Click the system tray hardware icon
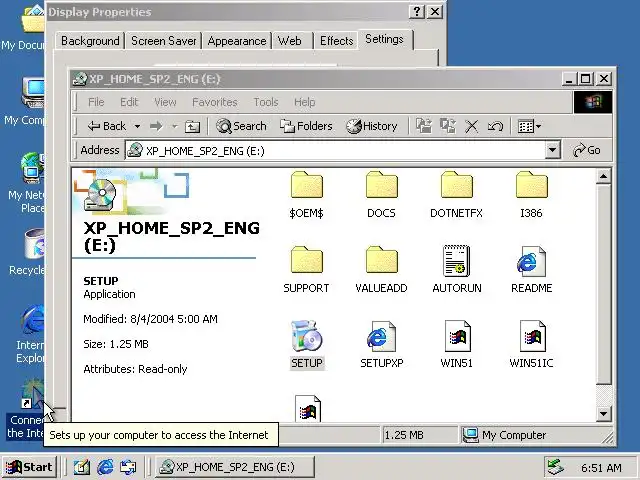The height and width of the screenshot is (480, 640). [x=556, y=467]
